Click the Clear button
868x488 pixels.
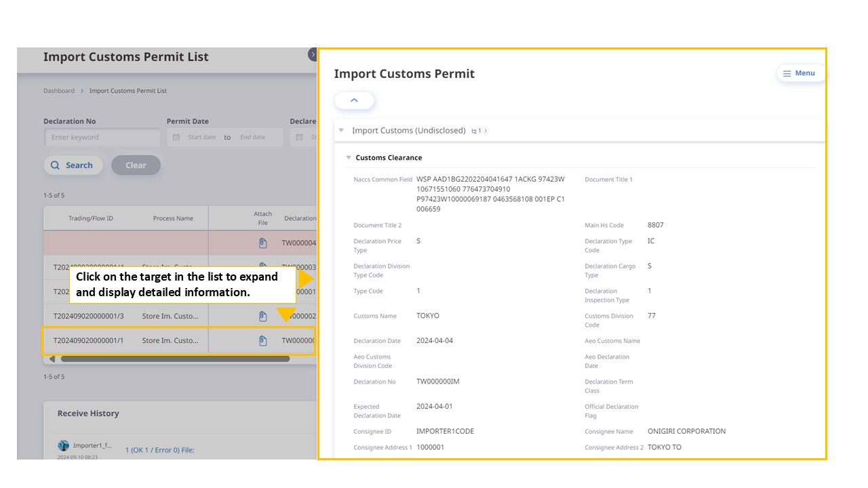point(136,165)
